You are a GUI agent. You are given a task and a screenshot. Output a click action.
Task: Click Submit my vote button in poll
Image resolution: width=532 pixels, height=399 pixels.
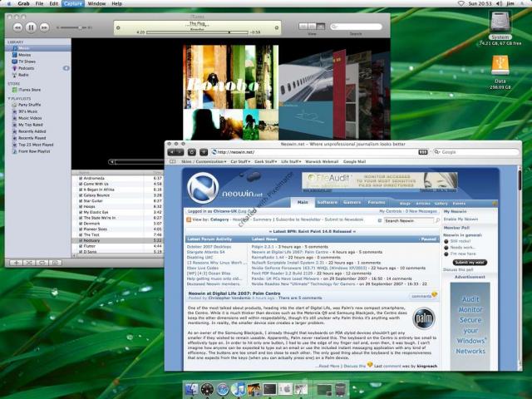470,263
